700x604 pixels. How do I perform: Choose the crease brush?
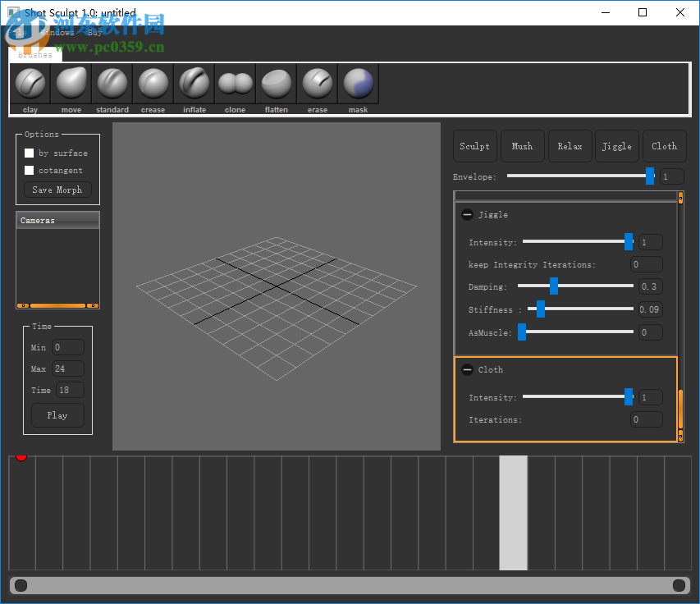point(153,84)
